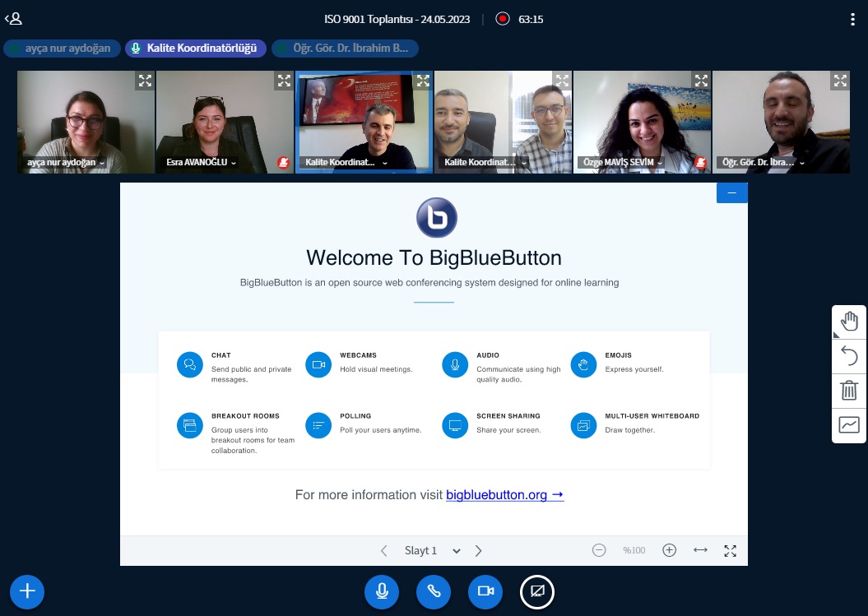Click the BigBlueButton logo on slide
868x616 pixels.
pyautogui.click(x=437, y=217)
